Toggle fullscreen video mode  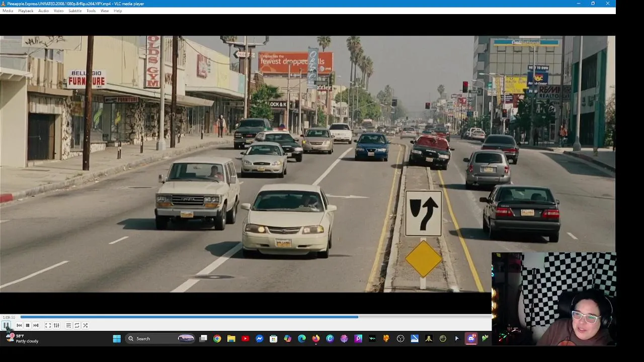[x=48, y=325]
